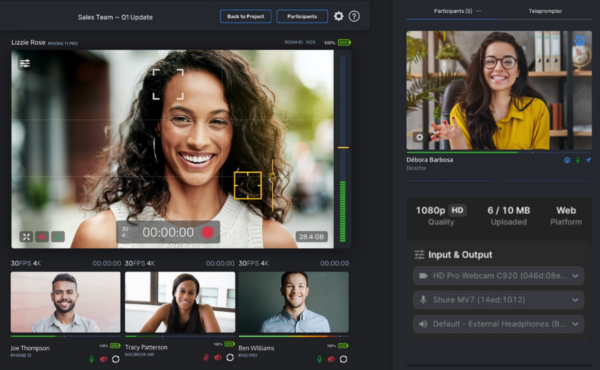The height and width of the screenshot is (370, 600).
Task: Click the 6 / 10 MB uploaded value
Action: [509, 210]
